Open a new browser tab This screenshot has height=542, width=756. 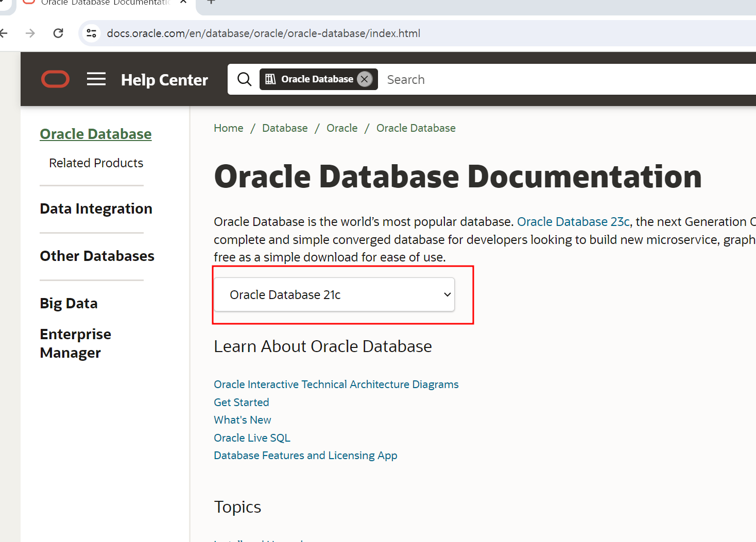coord(211,2)
